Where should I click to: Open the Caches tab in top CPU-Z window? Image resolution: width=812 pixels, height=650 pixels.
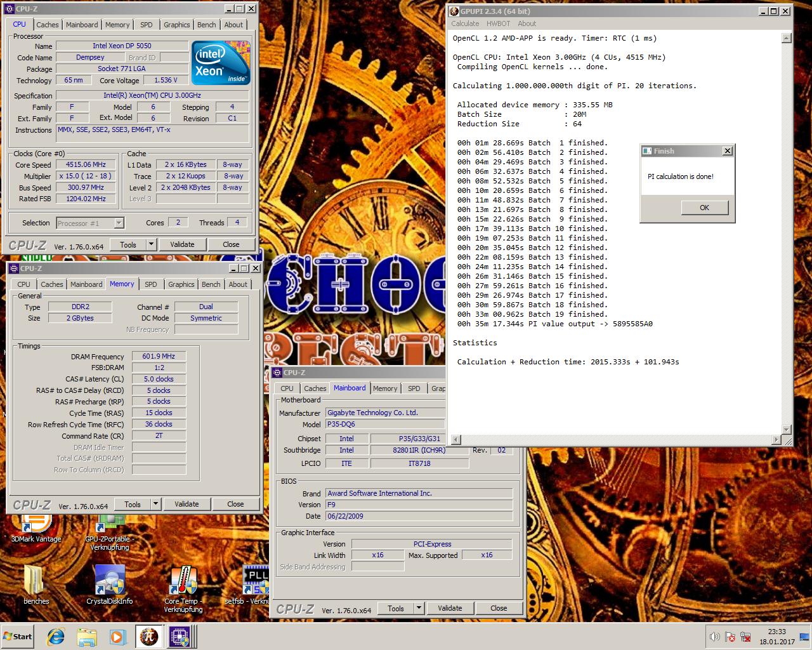[48, 25]
